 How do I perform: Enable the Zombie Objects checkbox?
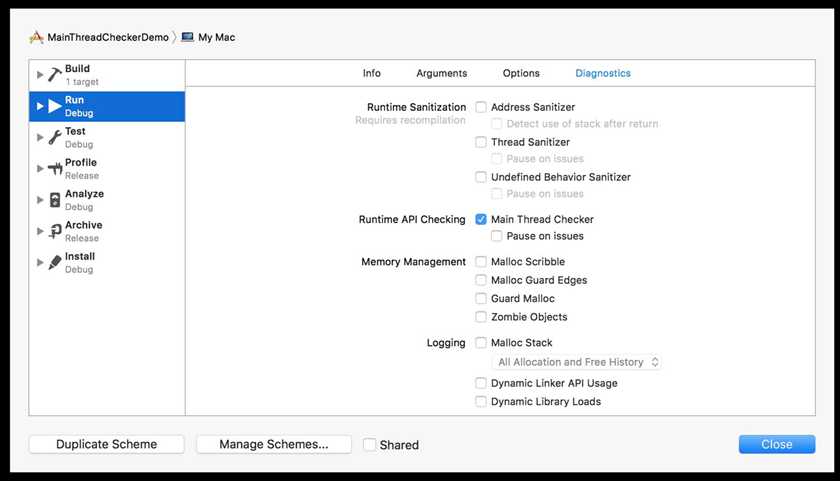[481, 317]
